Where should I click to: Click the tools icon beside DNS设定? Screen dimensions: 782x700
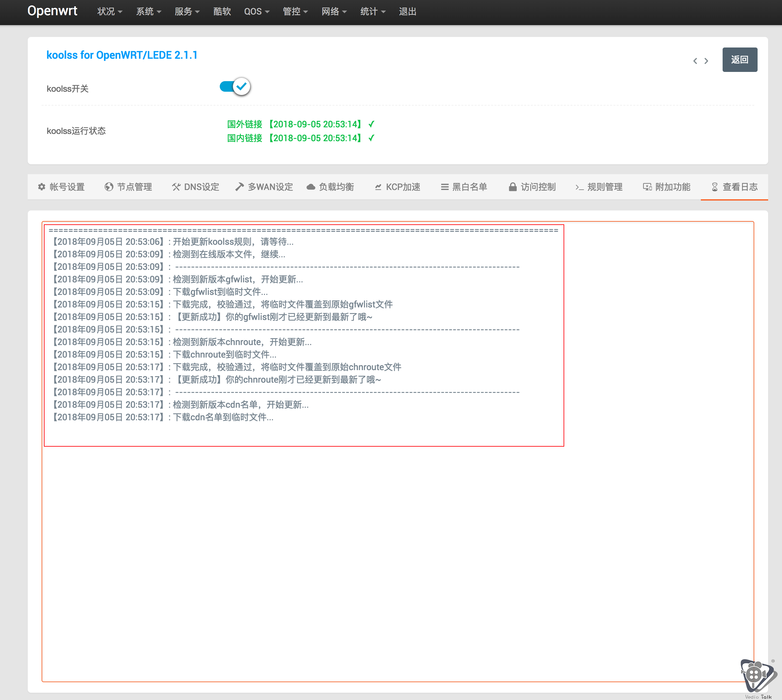(176, 187)
